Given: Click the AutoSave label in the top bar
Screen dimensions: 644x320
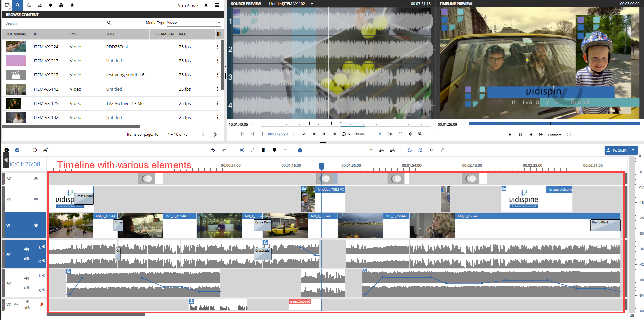Looking at the screenshot, I should click(188, 5).
